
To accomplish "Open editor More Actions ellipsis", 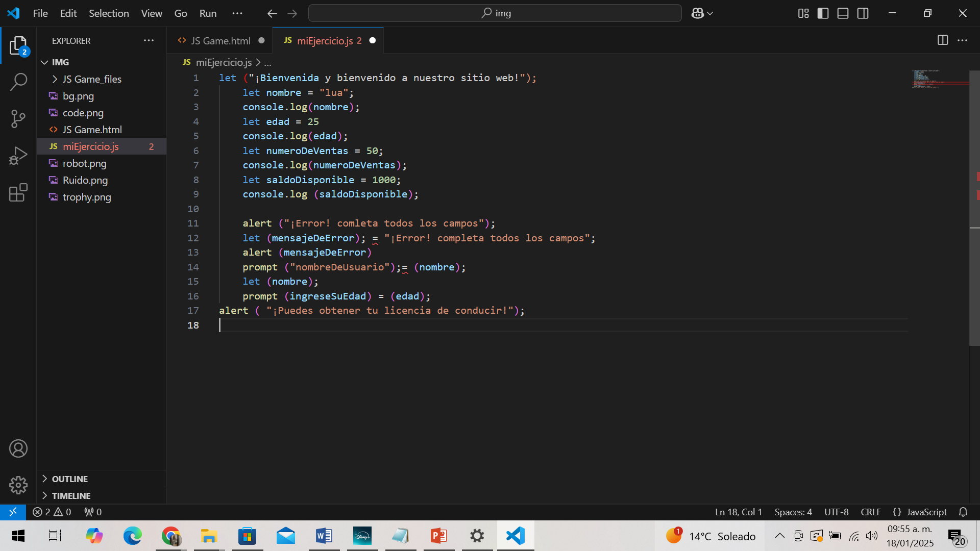I will [963, 40].
